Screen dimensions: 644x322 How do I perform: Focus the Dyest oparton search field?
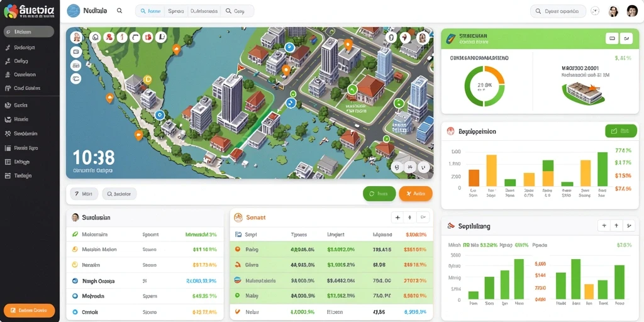(558, 11)
